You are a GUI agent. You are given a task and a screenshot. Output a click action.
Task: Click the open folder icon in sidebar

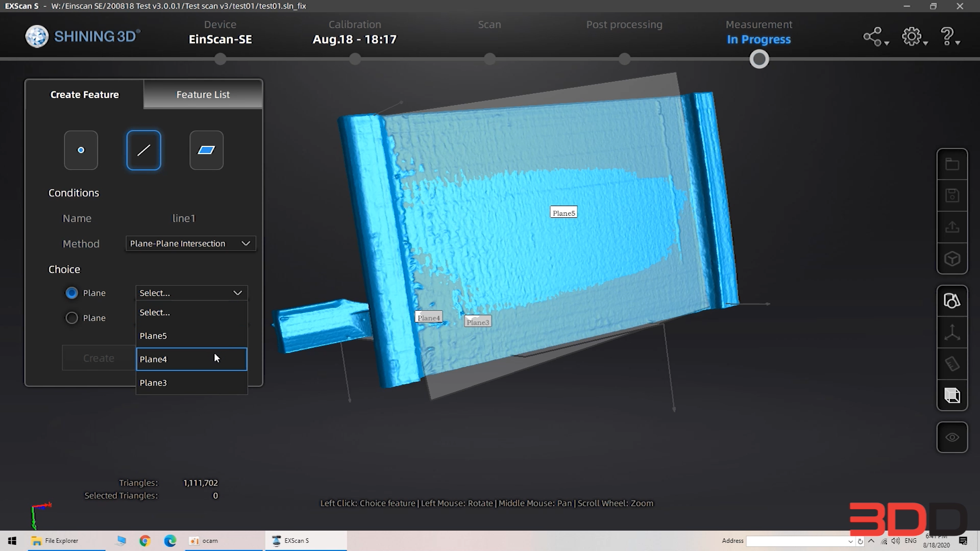[x=952, y=164]
